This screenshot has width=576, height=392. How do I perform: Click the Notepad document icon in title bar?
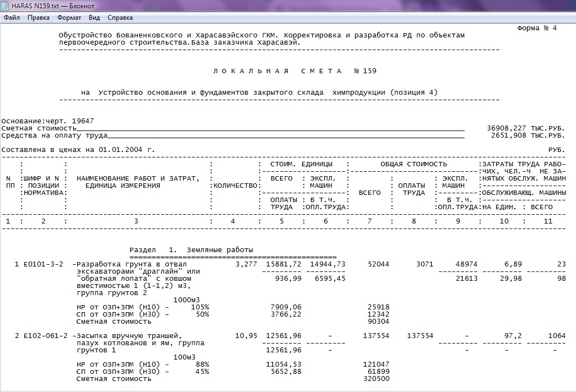pyautogui.click(x=6, y=6)
